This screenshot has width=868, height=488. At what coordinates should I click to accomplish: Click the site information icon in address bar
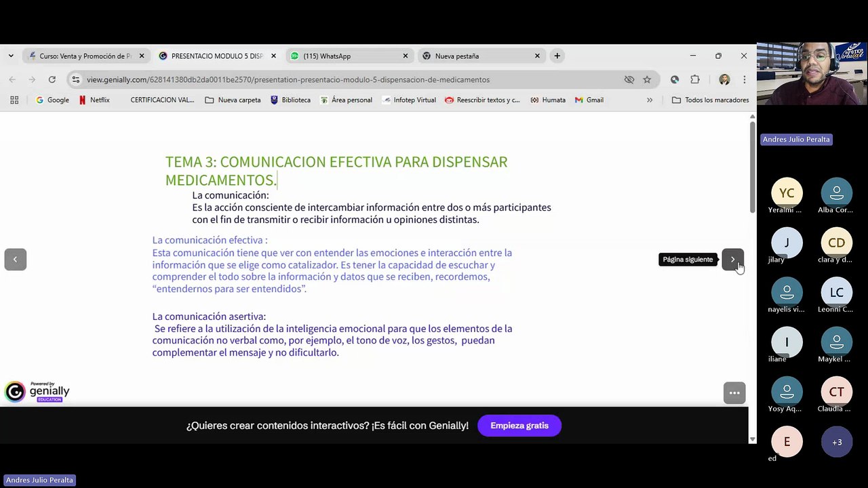click(x=76, y=79)
